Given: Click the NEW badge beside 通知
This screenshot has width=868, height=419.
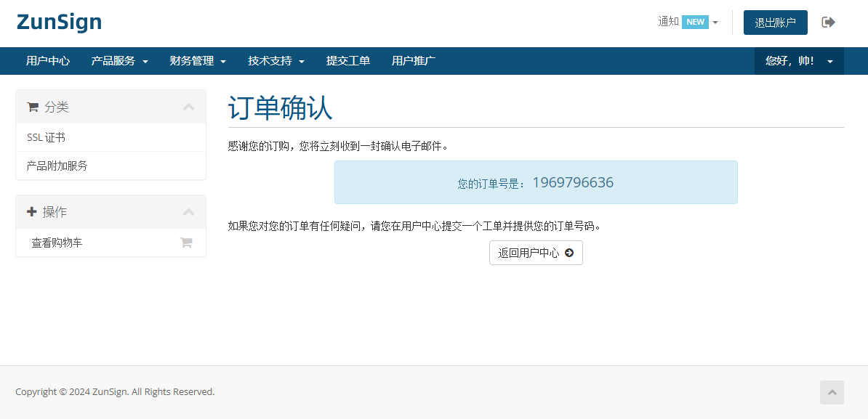Looking at the screenshot, I should pyautogui.click(x=695, y=22).
